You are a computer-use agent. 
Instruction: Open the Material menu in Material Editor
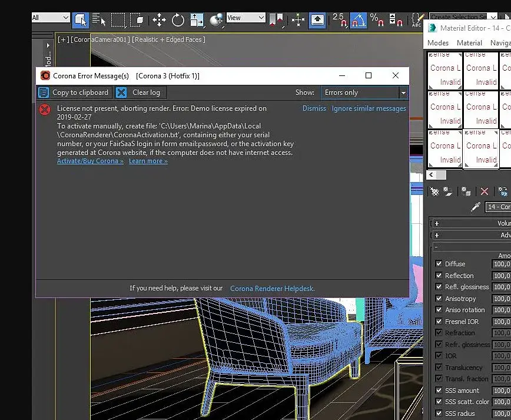click(x=469, y=43)
